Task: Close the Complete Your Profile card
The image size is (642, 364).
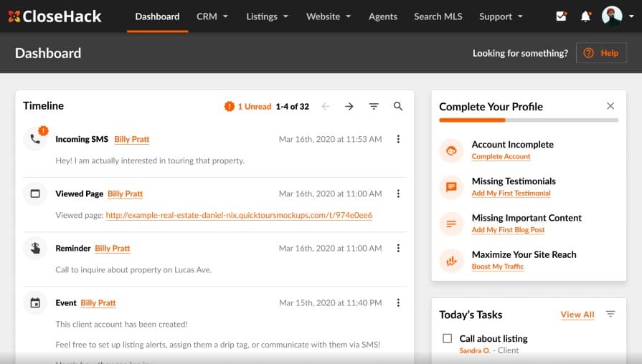Action: click(610, 106)
